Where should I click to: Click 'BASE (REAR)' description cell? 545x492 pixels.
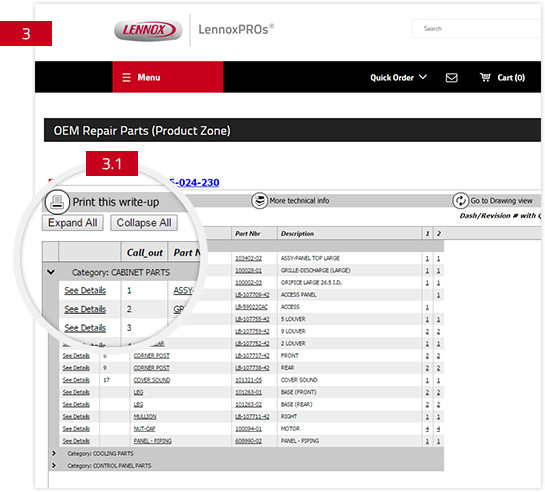point(296,404)
